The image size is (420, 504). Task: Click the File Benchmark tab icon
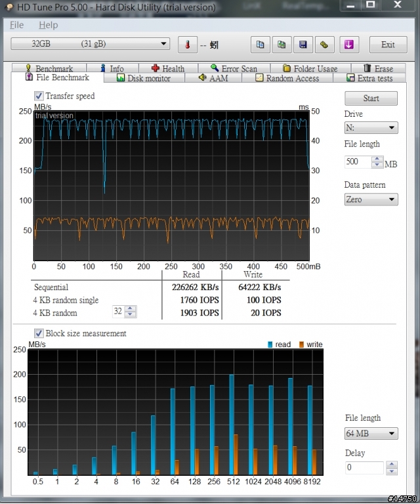(30, 77)
